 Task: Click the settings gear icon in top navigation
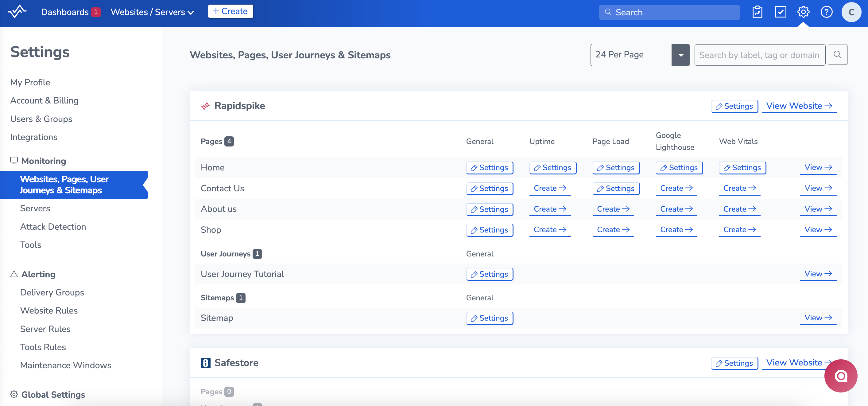(803, 12)
